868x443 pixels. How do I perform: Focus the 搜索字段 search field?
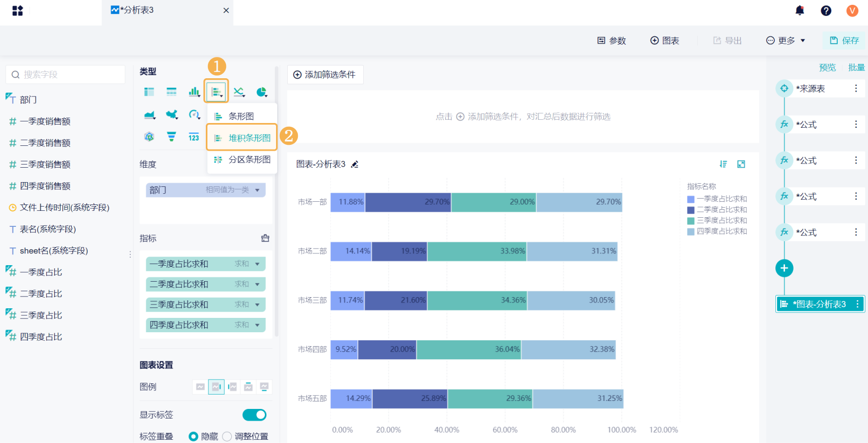pyautogui.click(x=65, y=75)
